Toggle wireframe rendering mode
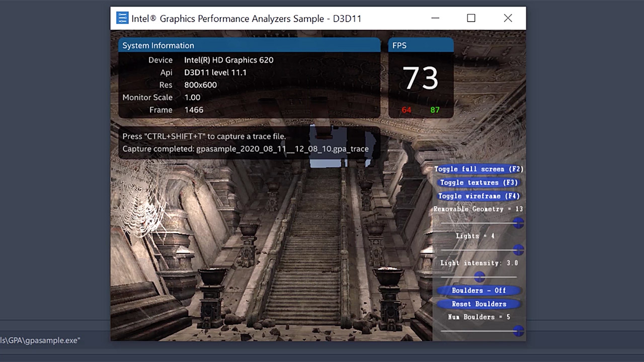This screenshot has height=362, width=644. pos(478,196)
